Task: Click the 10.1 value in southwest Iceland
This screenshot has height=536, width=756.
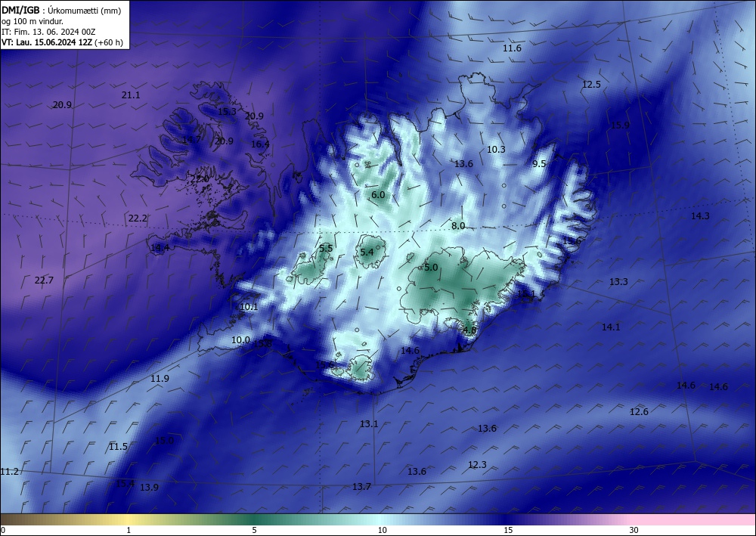Action: pos(249,307)
